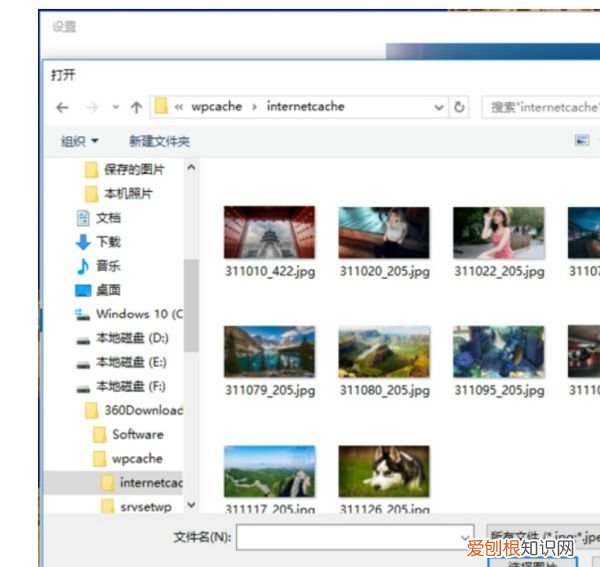Select 桌面 in the navigation pane

click(x=99, y=290)
